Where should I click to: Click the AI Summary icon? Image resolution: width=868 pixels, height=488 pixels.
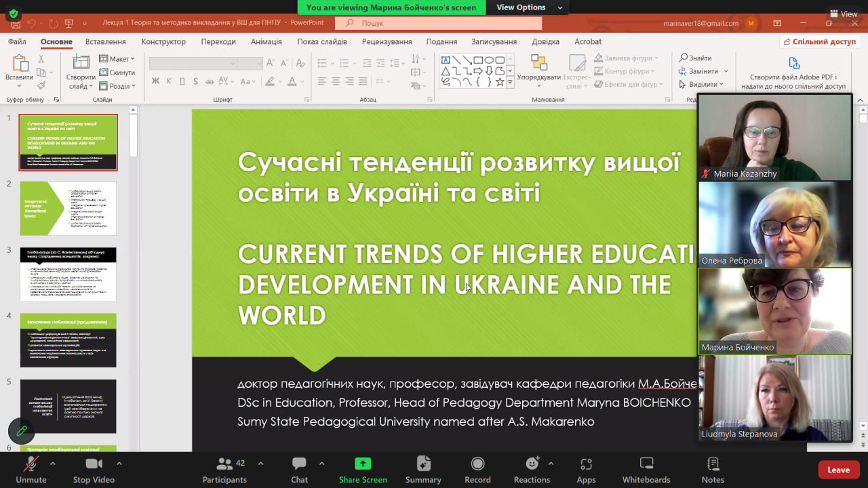click(423, 464)
